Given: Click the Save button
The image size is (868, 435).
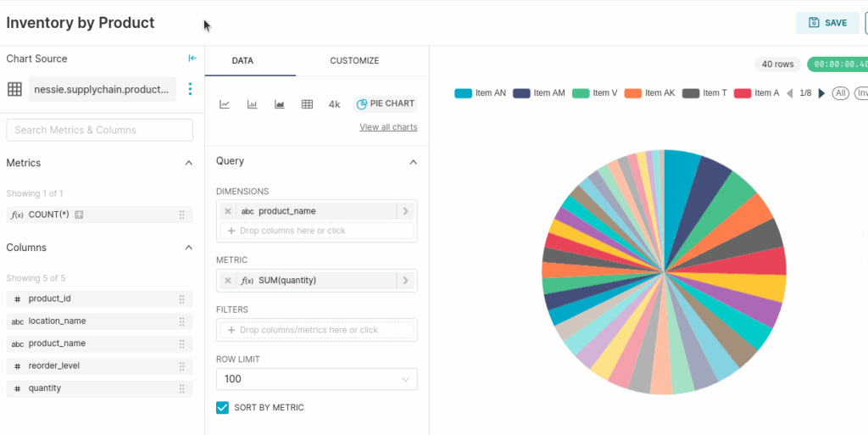Looking at the screenshot, I should 827,23.
